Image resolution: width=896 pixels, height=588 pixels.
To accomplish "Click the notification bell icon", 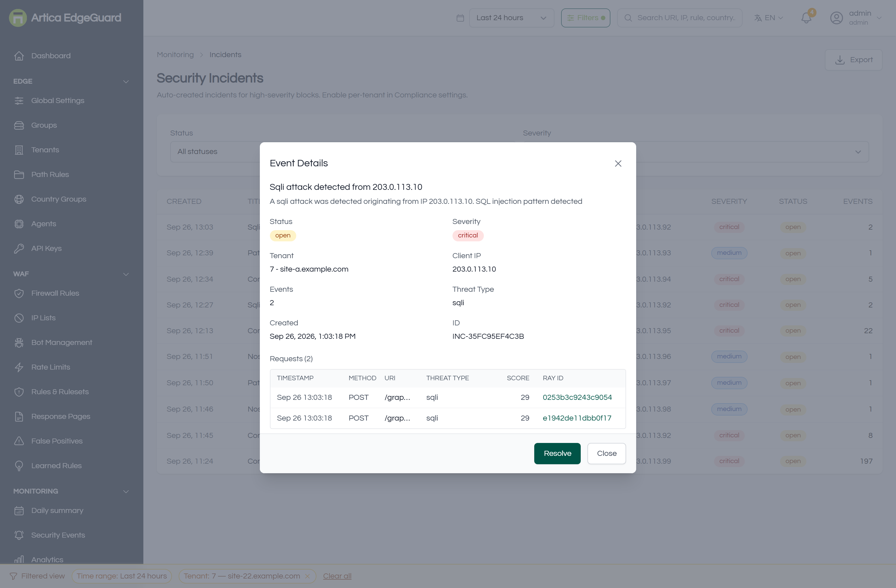I will [x=806, y=18].
